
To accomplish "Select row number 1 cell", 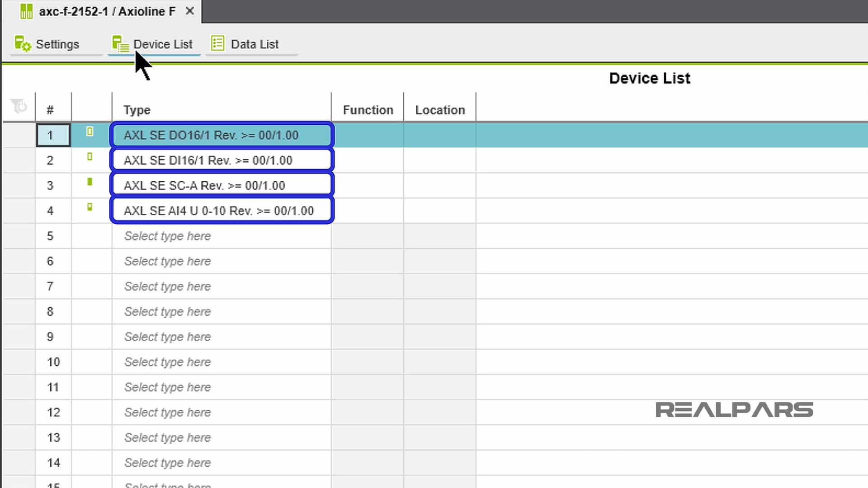I will 53,135.
